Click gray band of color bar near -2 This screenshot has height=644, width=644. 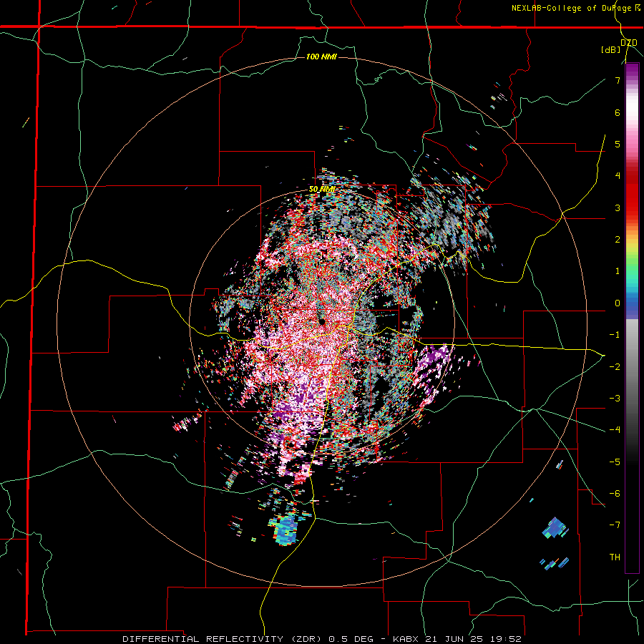pos(632,366)
